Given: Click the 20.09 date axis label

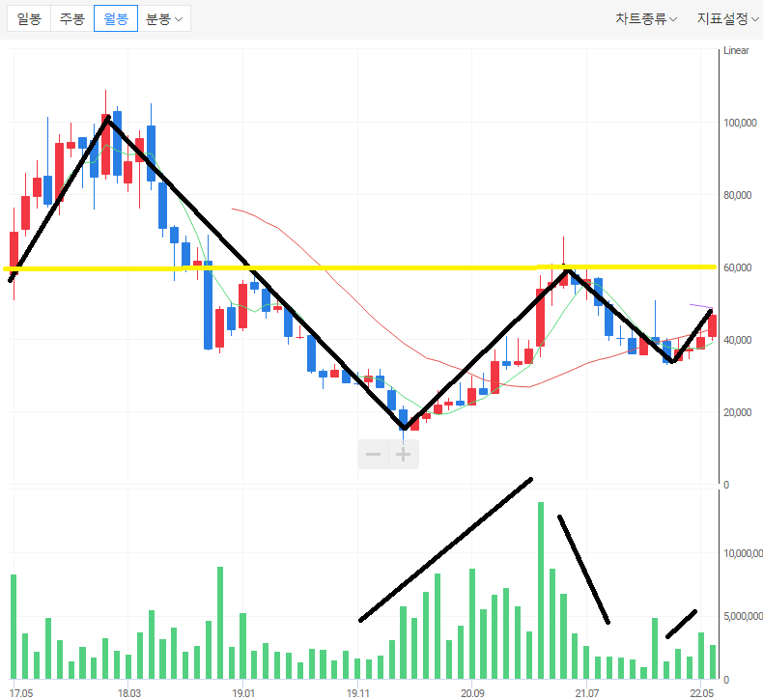Looking at the screenshot, I should click(x=472, y=692).
